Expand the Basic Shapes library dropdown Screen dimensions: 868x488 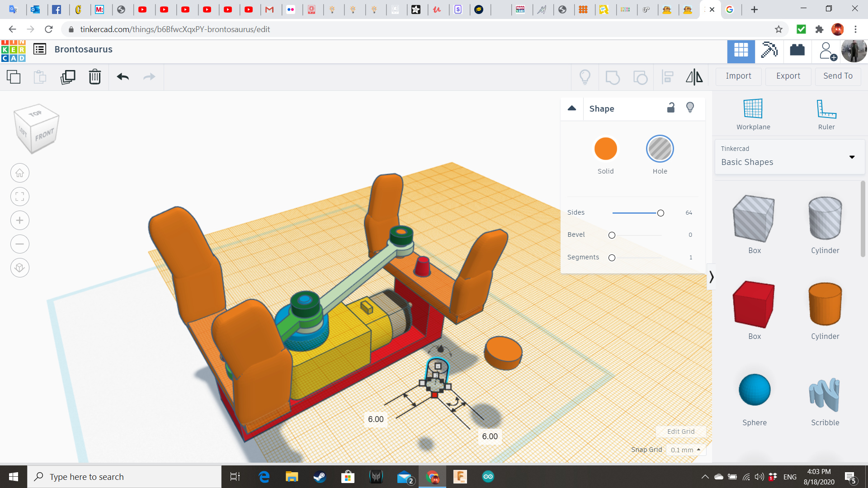[x=852, y=157]
